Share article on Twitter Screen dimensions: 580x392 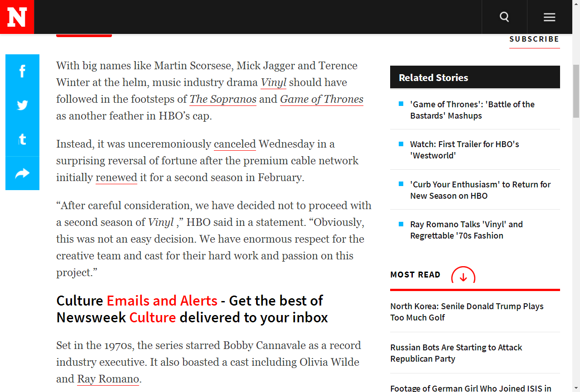click(x=22, y=105)
